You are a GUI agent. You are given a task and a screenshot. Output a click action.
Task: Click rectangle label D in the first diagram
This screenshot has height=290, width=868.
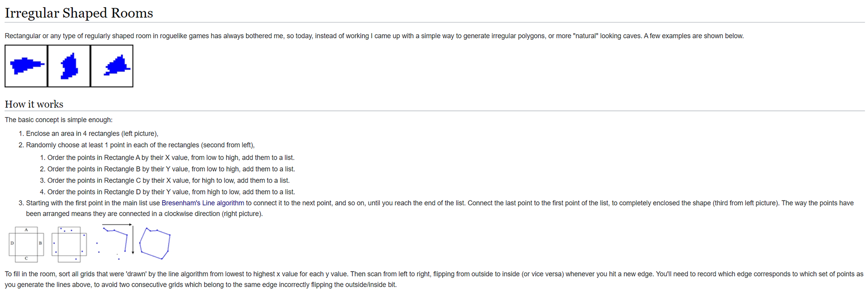[12, 243]
